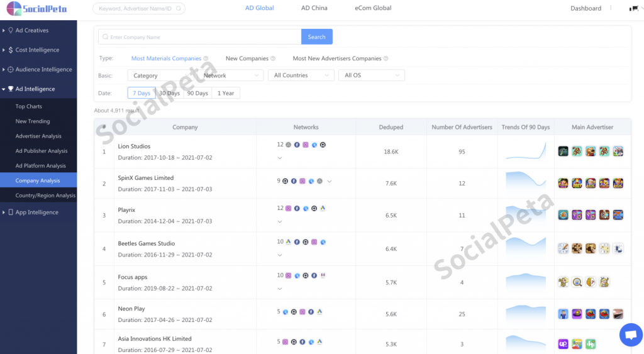
Task: Click Playrix first advertiser app icon
Action: point(563,215)
